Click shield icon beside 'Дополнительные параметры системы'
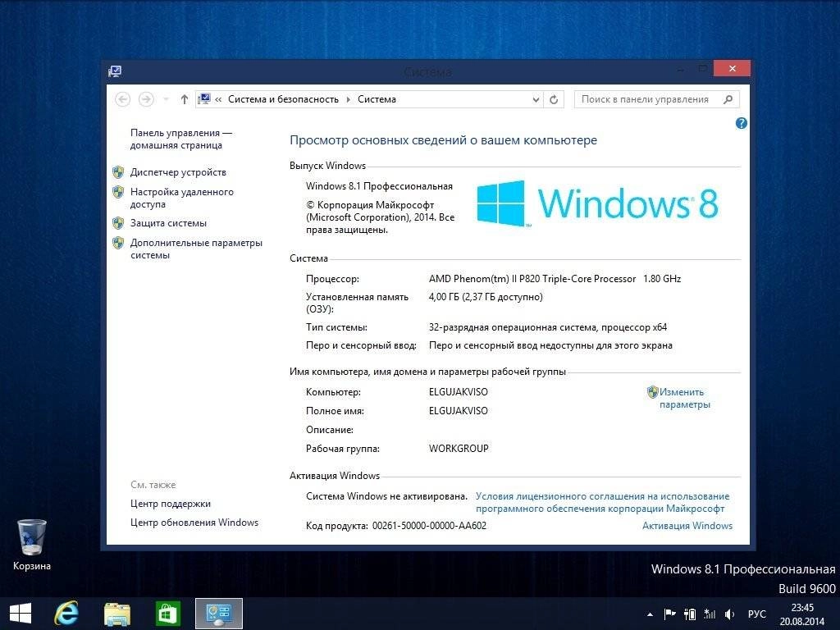The width and height of the screenshot is (840, 630). click(118, 243)
